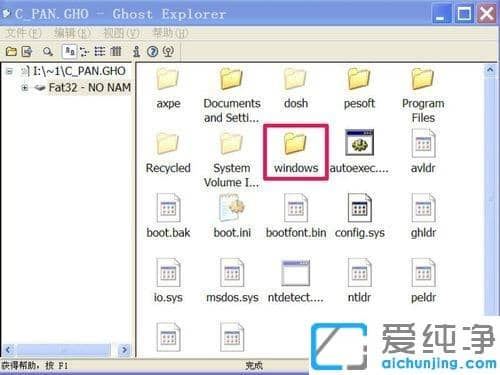Click the question mark help icon
Image resolution: width=500 pixels, height=375 pixels.
point(152,52)
